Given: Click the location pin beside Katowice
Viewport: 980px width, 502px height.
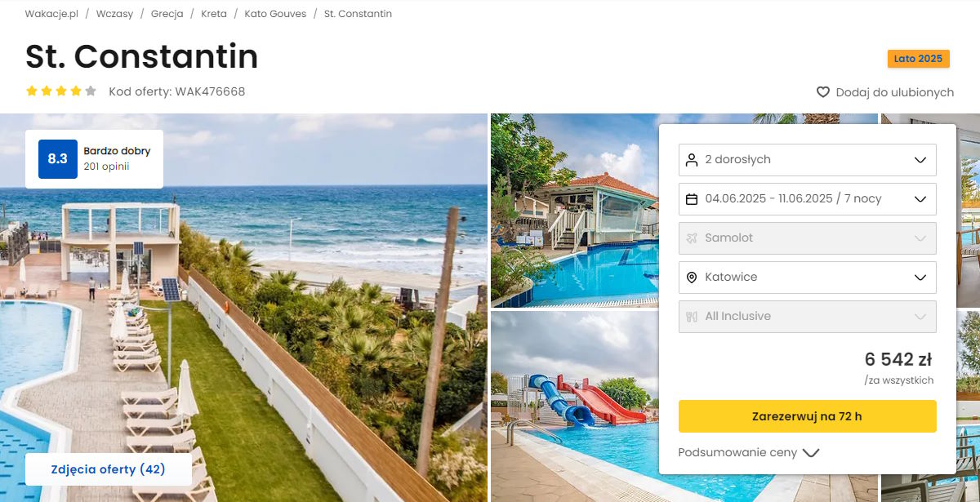Looking at the screenshot, I should coord(692,278).
